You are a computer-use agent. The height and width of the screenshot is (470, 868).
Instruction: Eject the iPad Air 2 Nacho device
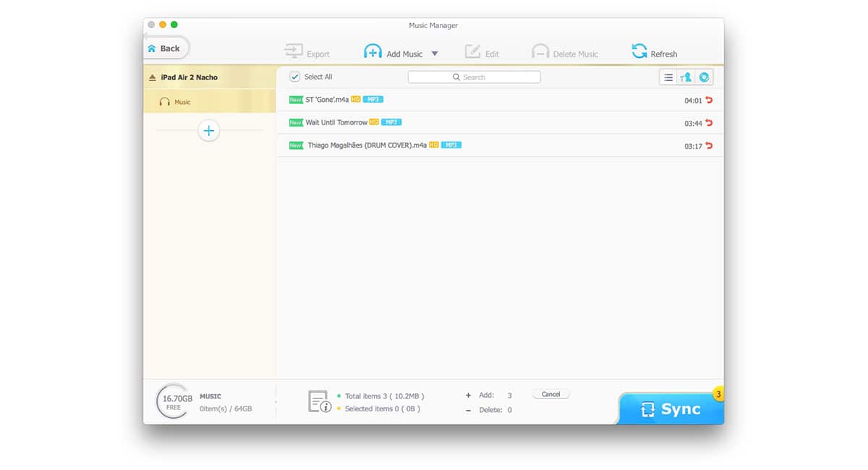(152, 77)
